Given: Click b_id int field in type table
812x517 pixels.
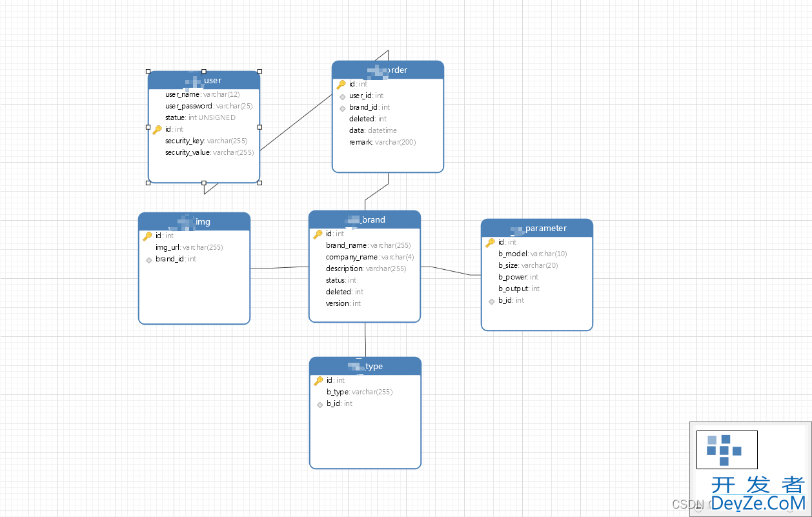Looking at the screenshot, I should tap(340, 403).
